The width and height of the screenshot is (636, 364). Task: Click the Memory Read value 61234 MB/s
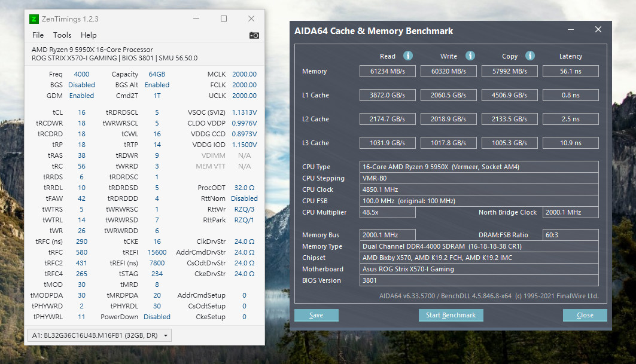click(387, 71)
